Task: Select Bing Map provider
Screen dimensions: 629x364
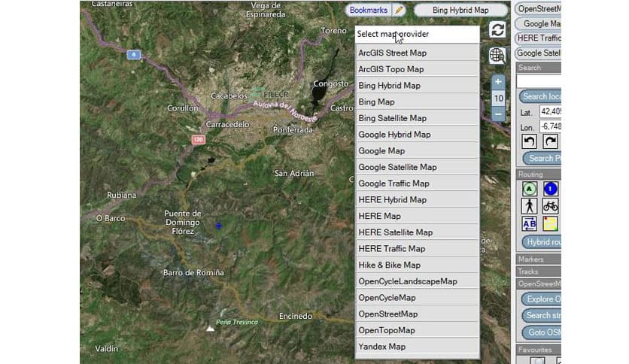Action: coord(417,102)
